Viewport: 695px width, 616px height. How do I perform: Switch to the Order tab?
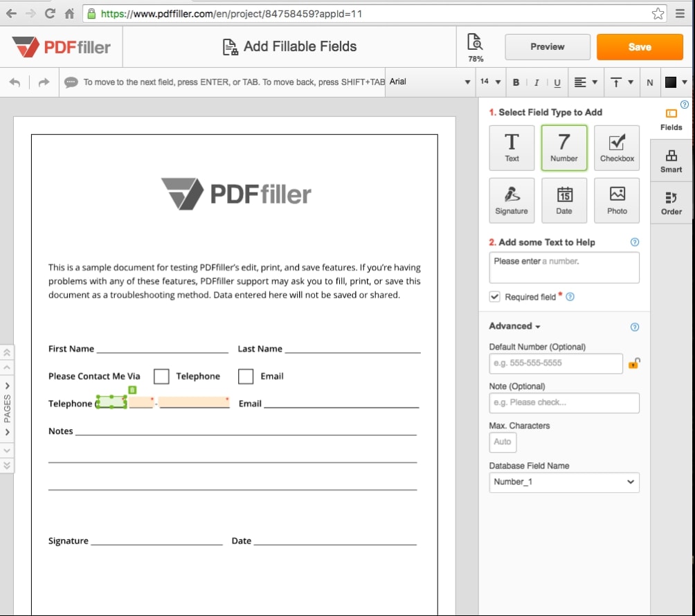tap(671, 203)
